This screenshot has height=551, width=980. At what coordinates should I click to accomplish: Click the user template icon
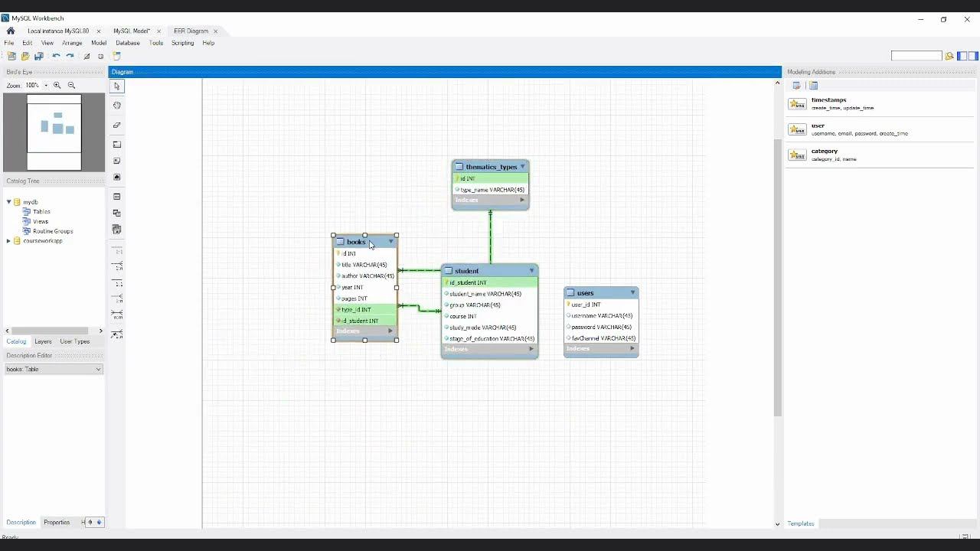point(798,129)
